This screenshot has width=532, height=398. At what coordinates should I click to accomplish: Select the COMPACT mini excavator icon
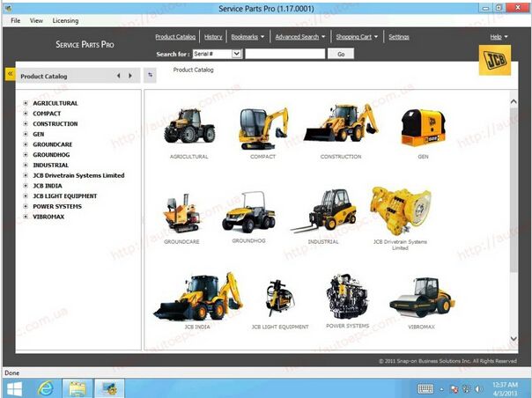pos(262,129)
